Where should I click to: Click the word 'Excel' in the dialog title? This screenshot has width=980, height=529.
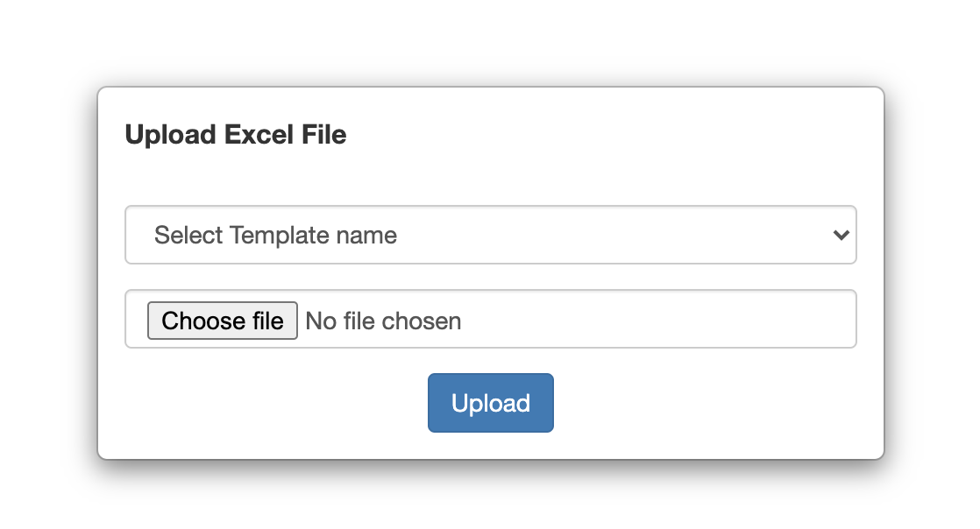[259, 135]
